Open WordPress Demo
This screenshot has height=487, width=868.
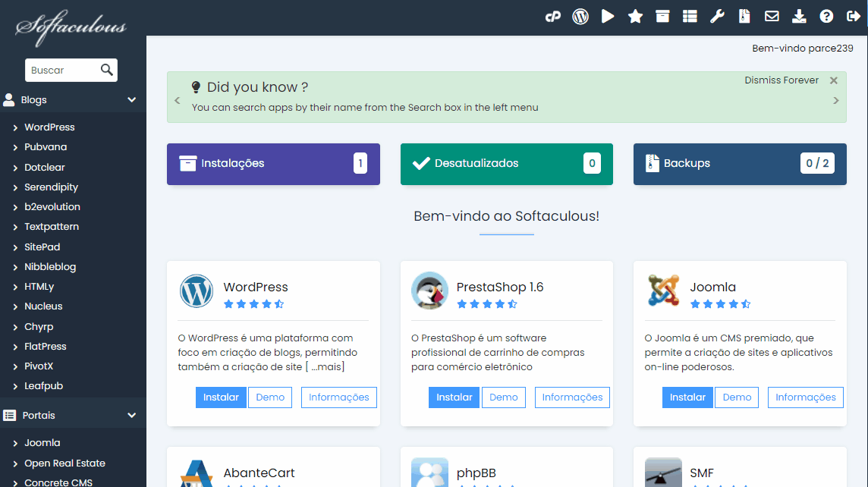pos(270,397)
